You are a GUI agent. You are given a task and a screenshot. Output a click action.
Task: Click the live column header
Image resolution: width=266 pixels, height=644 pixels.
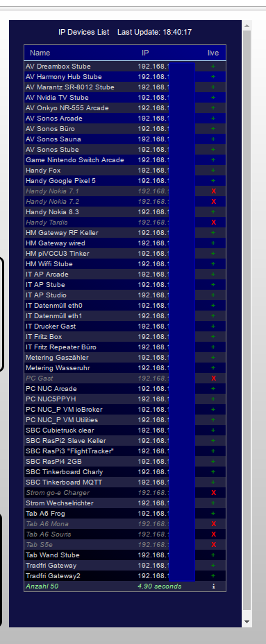213,53
